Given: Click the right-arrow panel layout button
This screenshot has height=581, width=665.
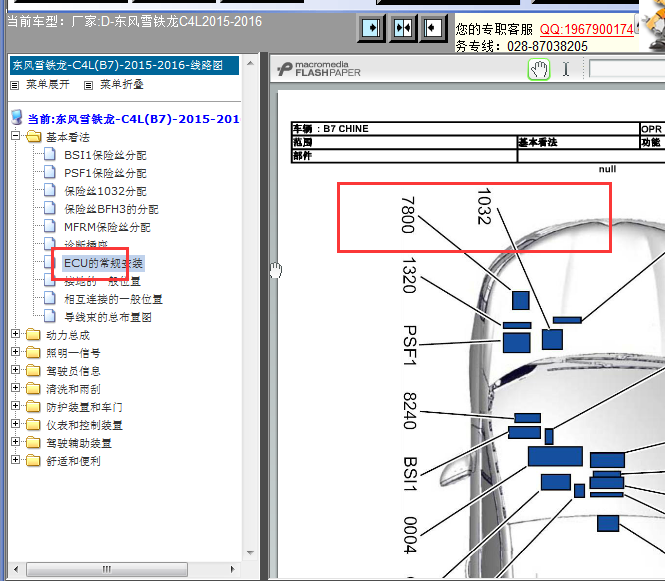Looking at the screenshot, I should coord(371,28).
